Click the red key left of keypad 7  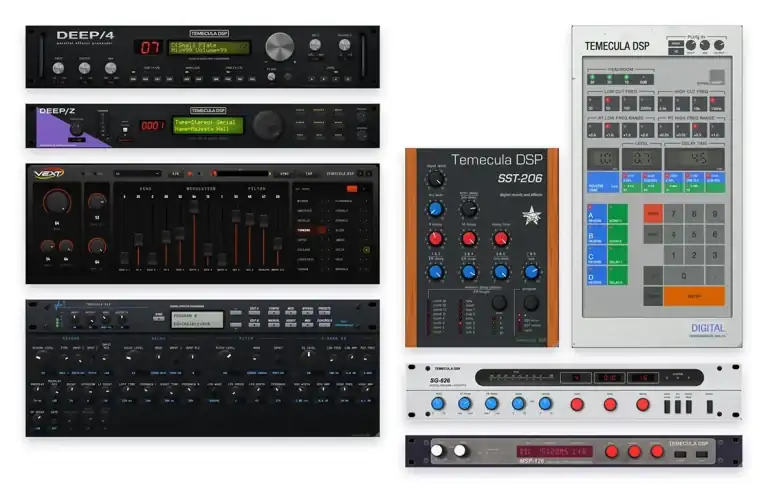[653, 214]
